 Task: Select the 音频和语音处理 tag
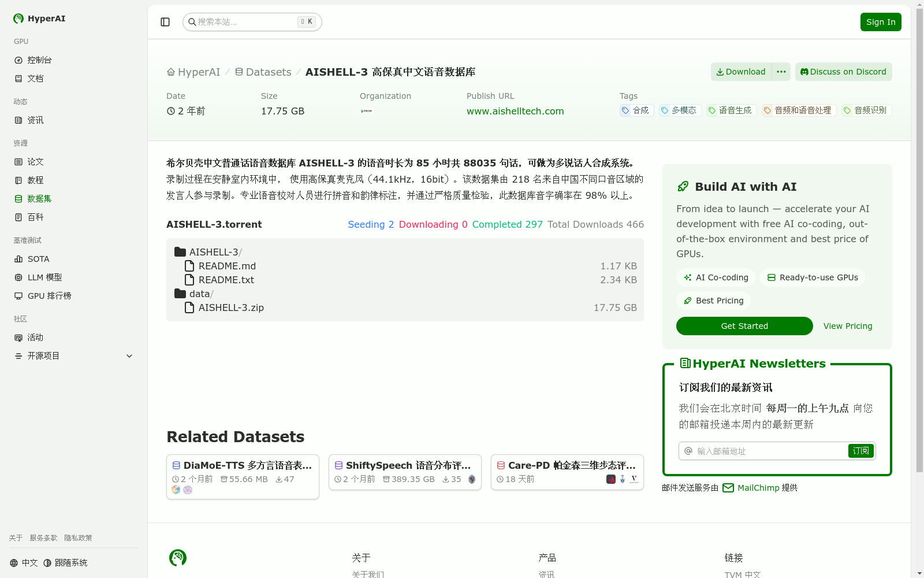pos(799,110)
